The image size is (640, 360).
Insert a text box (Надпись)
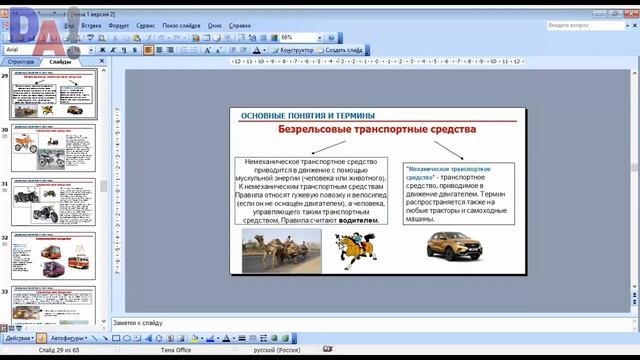click(x=138, y=338)
